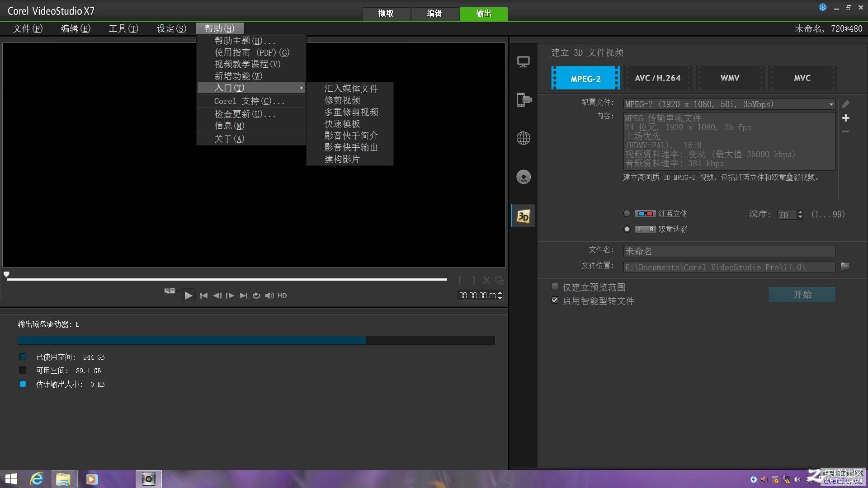The width and height of the screenshot is (868, 488).
Task: Open the 工具(T) menu
Action: click(x=124, y=28)
